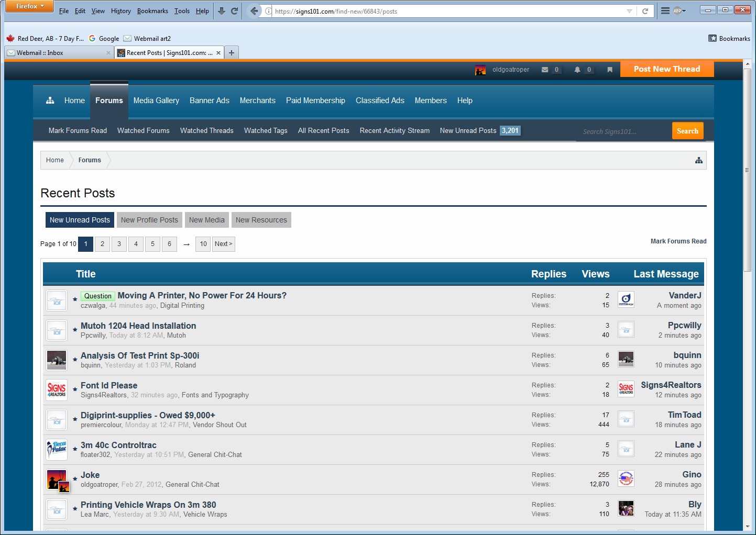Click the orange Search button
The height and width of the screenshot is (535, 756).
[687, 131]
